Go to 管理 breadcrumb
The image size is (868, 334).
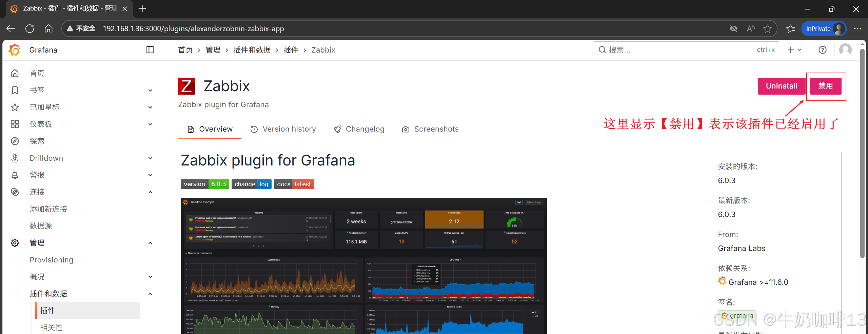[213, 50]
